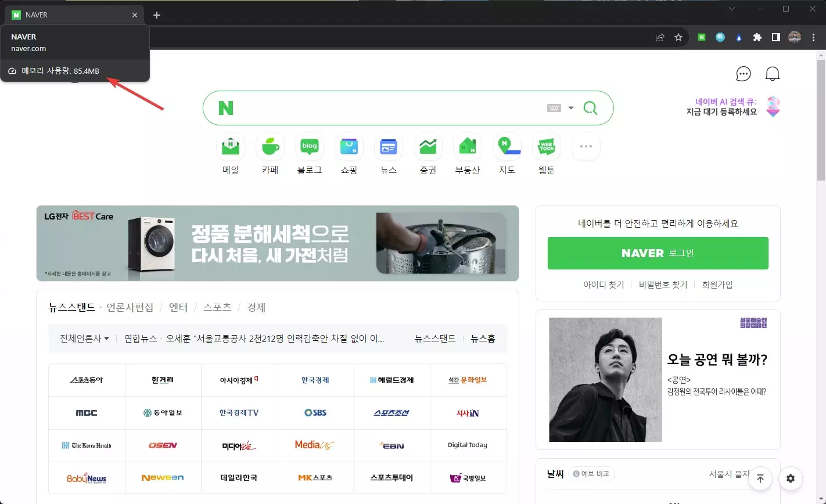Select the 뉴스스탠드 tab
The width and height of the screenshot is (826, 504).
(x=71, y=308)
